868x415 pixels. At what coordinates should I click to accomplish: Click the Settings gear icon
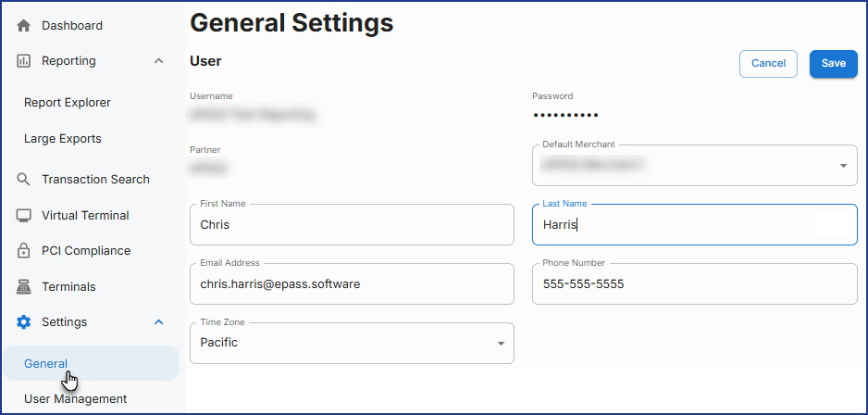point(24,322)
